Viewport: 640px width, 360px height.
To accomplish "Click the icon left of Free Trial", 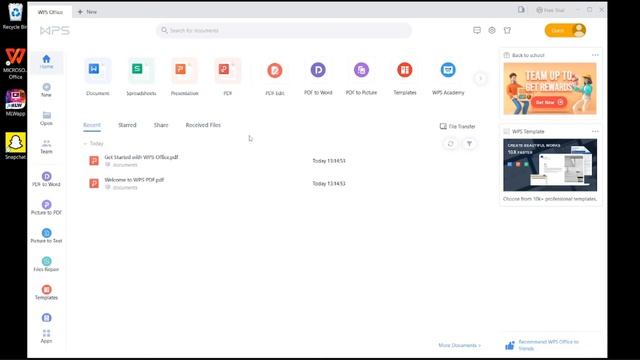I will [521, 10].
